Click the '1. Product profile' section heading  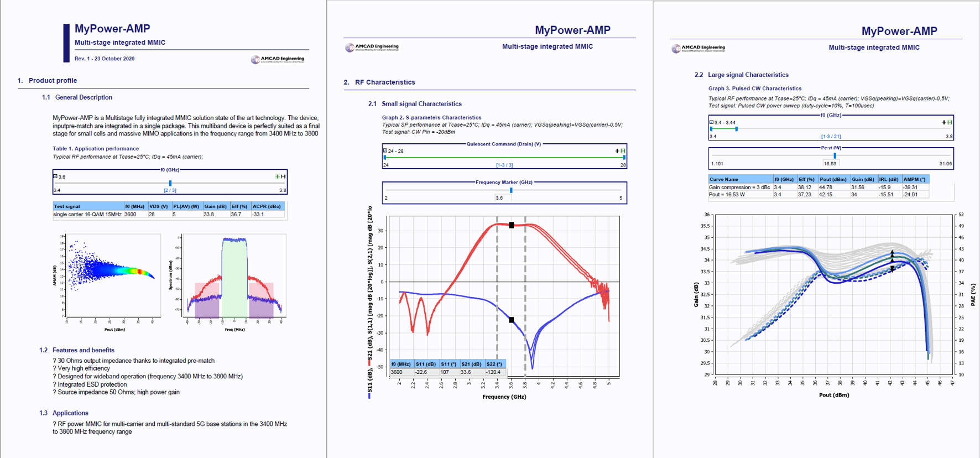pyautogui.click(x=47, y=80)
